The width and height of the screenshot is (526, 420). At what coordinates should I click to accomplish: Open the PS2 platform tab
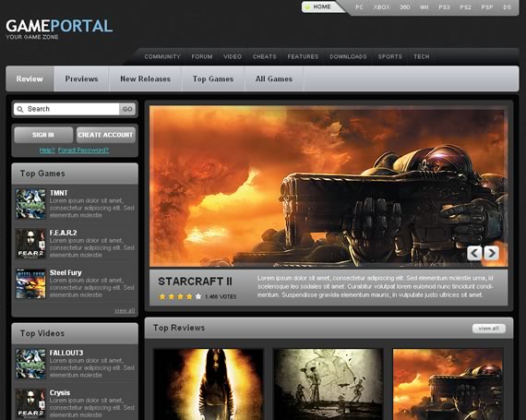(x=466, y=7)
